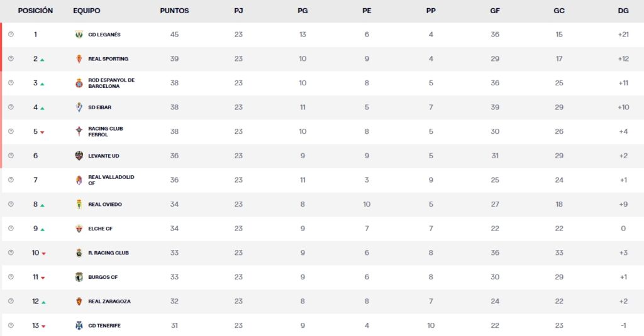Click the SD Eibar club crest
Image resolution: width=644 pixels, height=336 pixels.
point(79,107)
